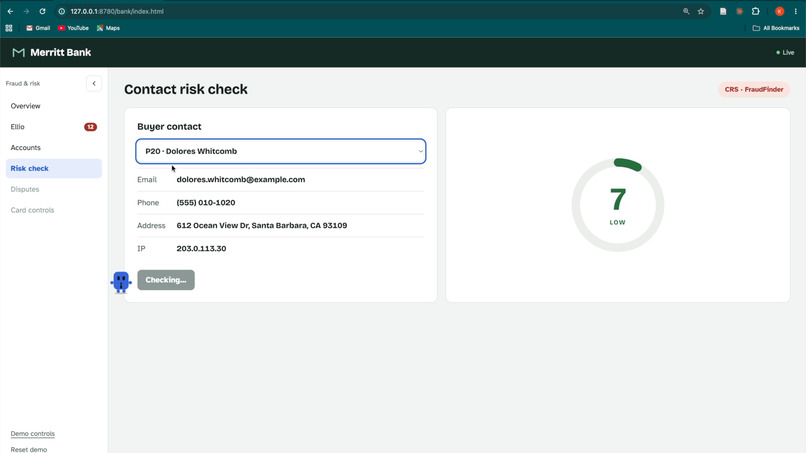Go back in browser history
Viewport: 806px width, 453px height.
[x=10, y=11]
